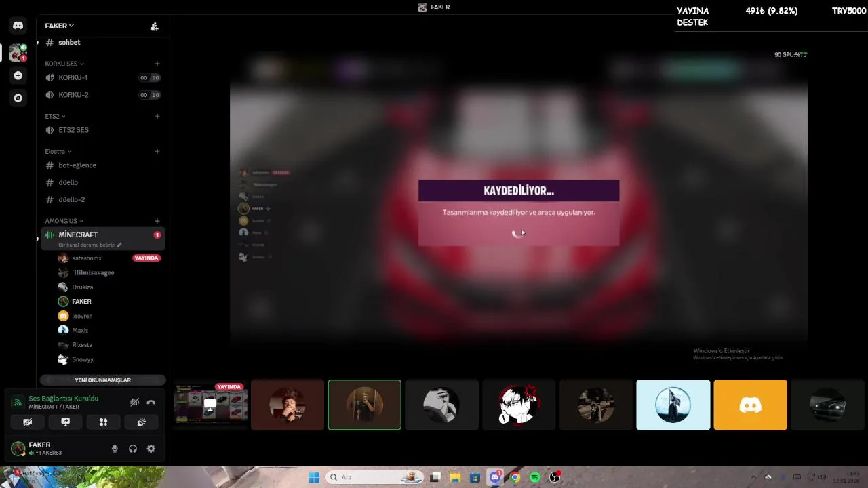Toggle camera on in voice panel
This screenshot has width=868, height=488.
point(27,422)
